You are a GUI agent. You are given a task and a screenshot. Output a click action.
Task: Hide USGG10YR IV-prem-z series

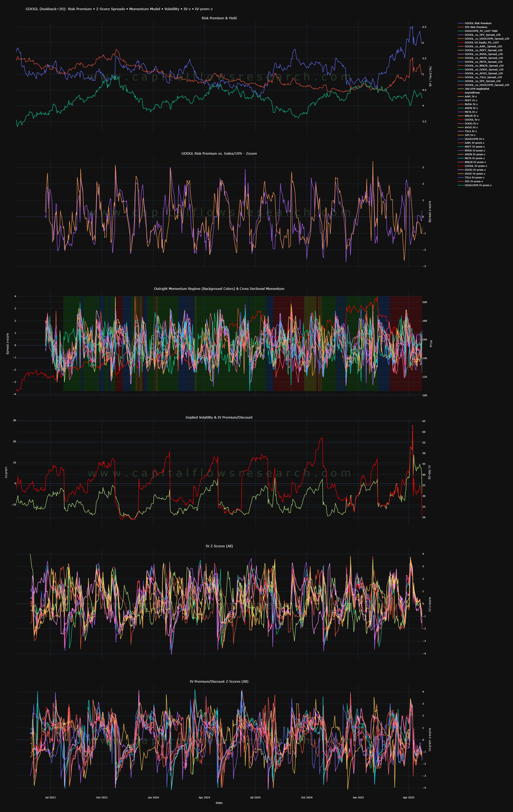[475, 185]
